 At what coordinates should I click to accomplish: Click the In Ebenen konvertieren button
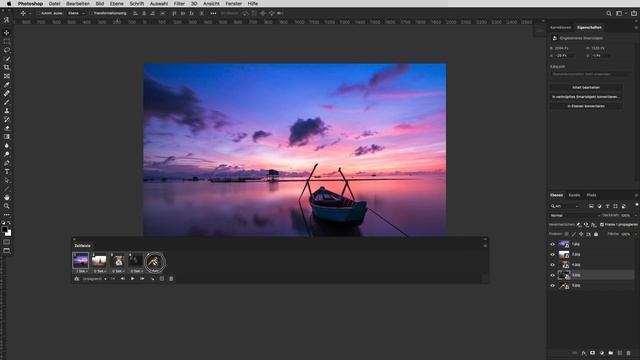click(x=586, y=106)
